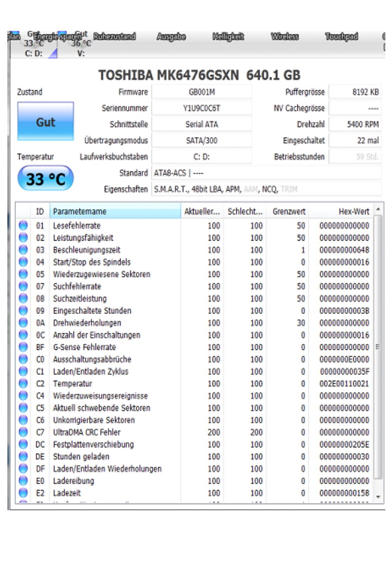Click the status orb for Unkorrigierbare Sektoren
The image size is (392, 588).
pos(23,420)
